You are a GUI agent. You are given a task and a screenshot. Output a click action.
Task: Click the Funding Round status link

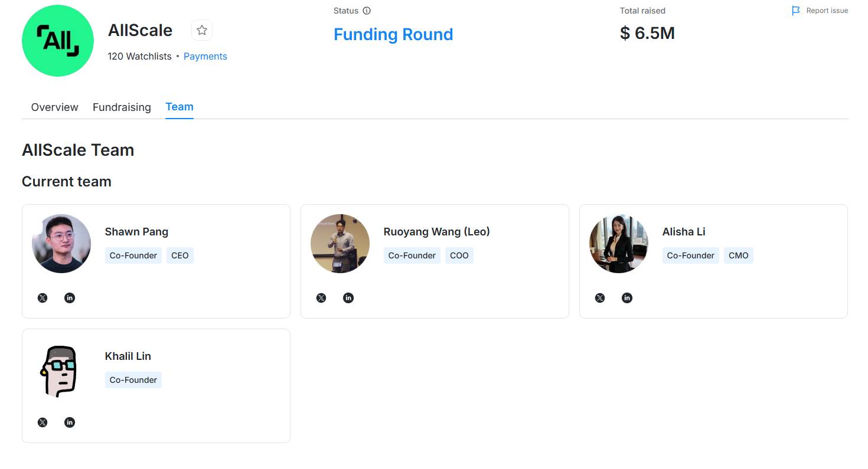click(x=393, y=34)
